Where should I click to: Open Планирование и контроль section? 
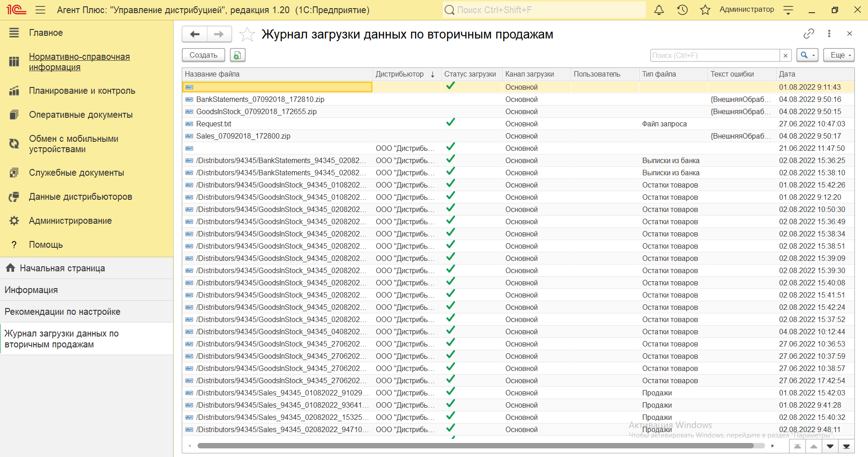point(82,91)
